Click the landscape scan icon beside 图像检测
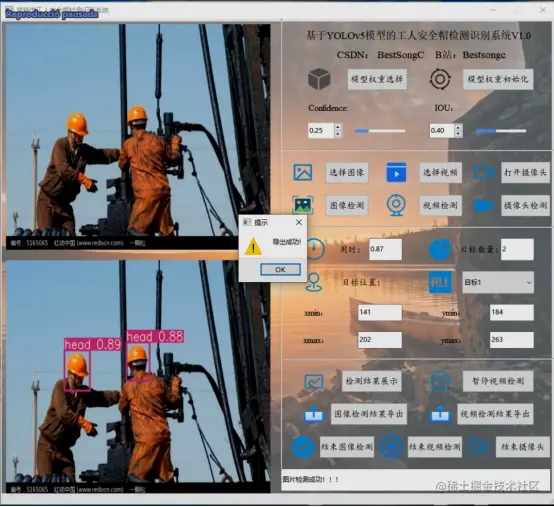Image resolution: width=554 pixels, height=507 pixels. click(303, 205)
